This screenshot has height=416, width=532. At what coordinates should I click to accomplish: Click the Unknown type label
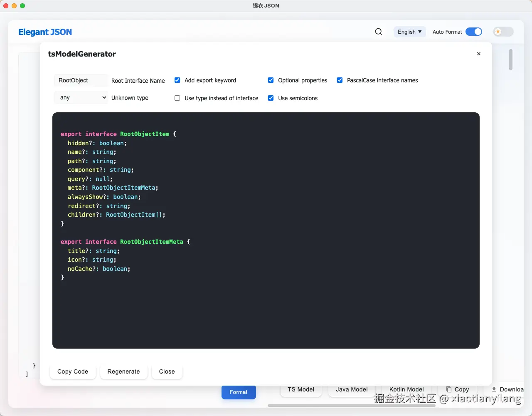[130, 98]
